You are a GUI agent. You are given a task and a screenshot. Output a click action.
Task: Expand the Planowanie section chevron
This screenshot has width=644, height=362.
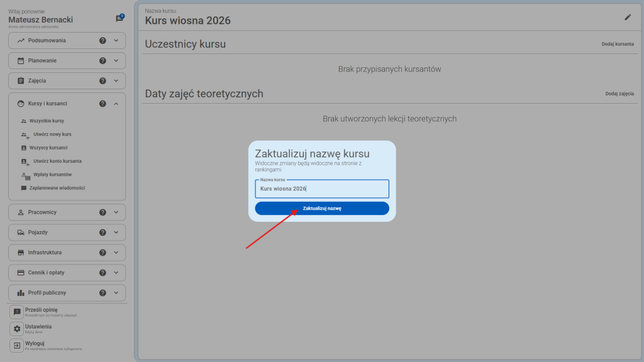116,61
